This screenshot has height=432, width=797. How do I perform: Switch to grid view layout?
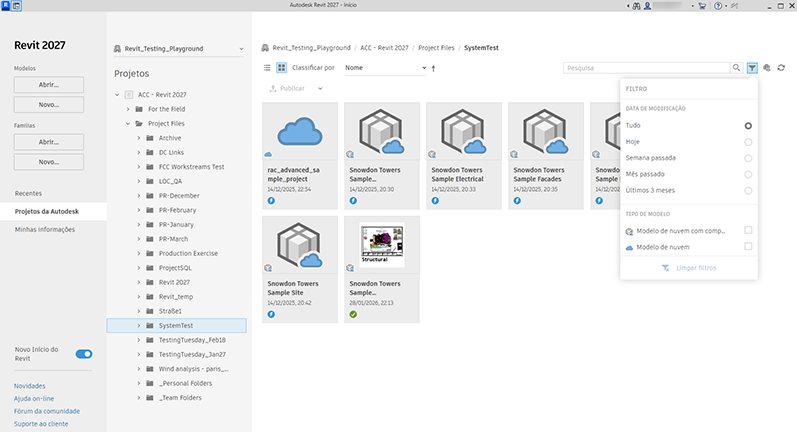pos(281,68)
